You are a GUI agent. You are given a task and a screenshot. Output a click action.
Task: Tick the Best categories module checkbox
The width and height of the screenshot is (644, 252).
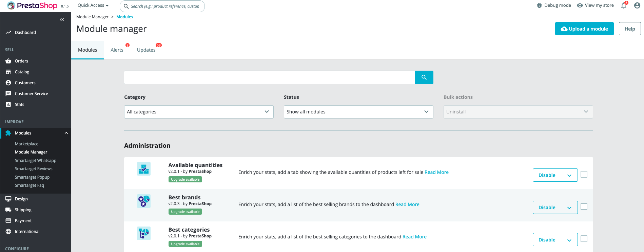tap(584, 239)
